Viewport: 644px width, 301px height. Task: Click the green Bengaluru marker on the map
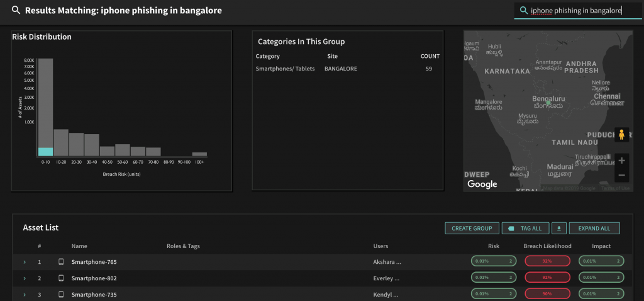tap(548, 103)
